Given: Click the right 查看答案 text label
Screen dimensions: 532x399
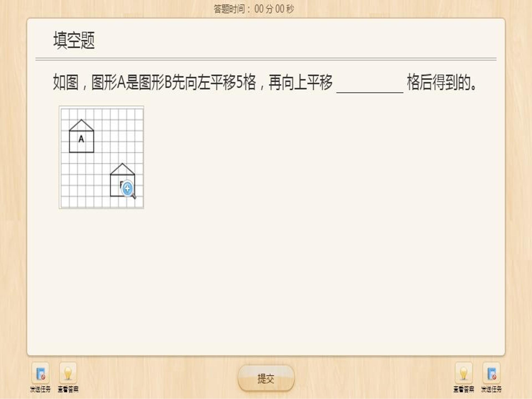Looking at the screenshot, I should point(464,389).
